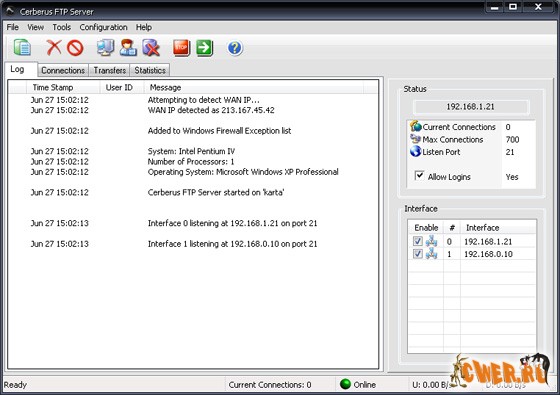
Task: Switch to the Transfers tab
Action: coord(110,70)
